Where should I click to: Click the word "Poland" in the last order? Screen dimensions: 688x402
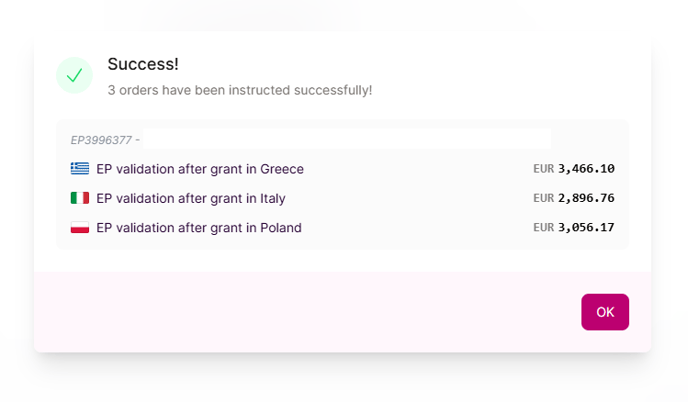click(x=280, y=228)
